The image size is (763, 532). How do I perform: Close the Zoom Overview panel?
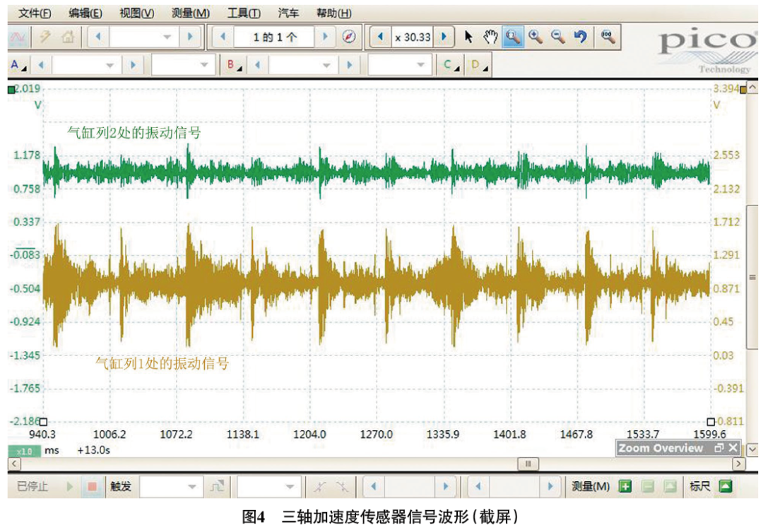click(x=733, y=448)
